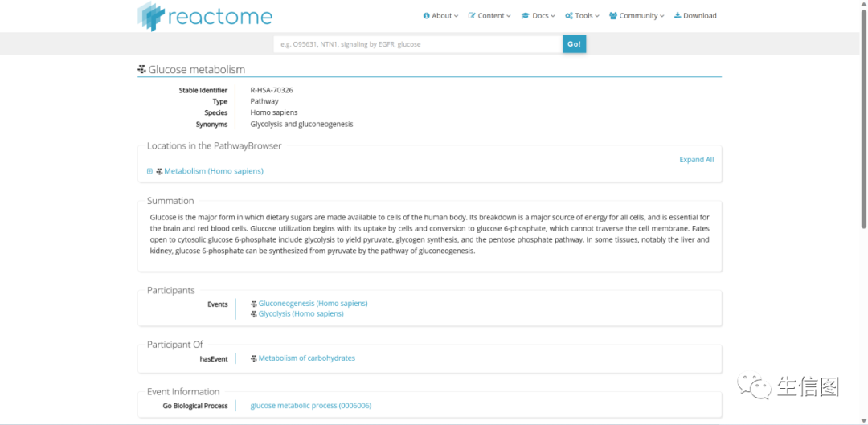The image size is (868, 425).
Task: Open the Glycolysis (Homo sapiens) link
Action: (301, 313)
